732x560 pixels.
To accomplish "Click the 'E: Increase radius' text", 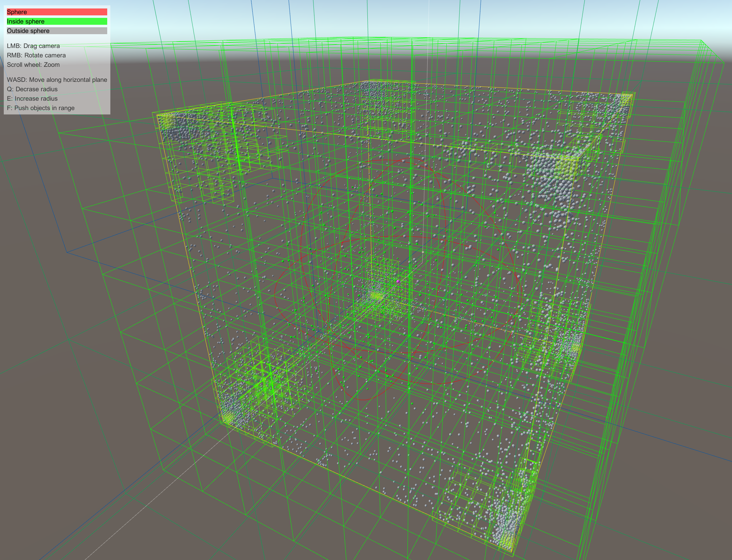I will [x=32, y=98].
